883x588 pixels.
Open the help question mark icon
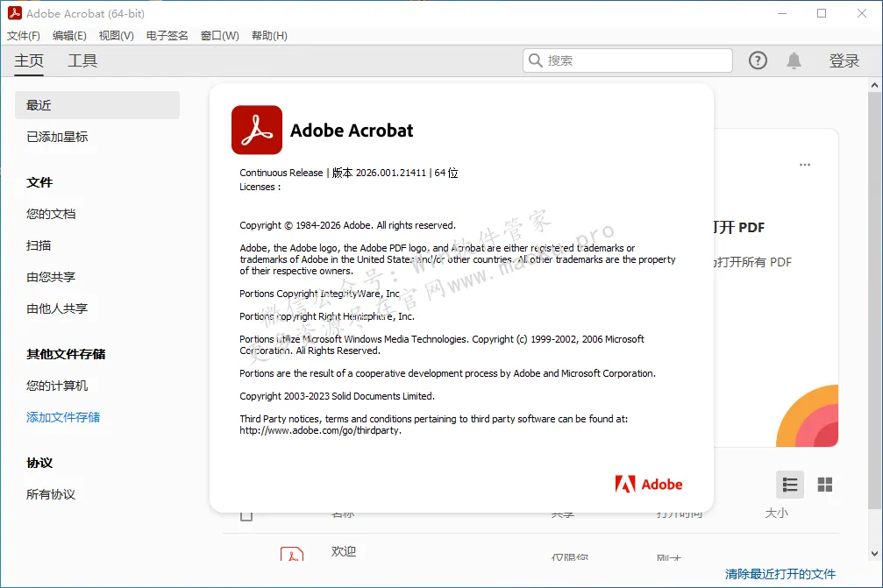pyautogui.click(x=758, y=60)
